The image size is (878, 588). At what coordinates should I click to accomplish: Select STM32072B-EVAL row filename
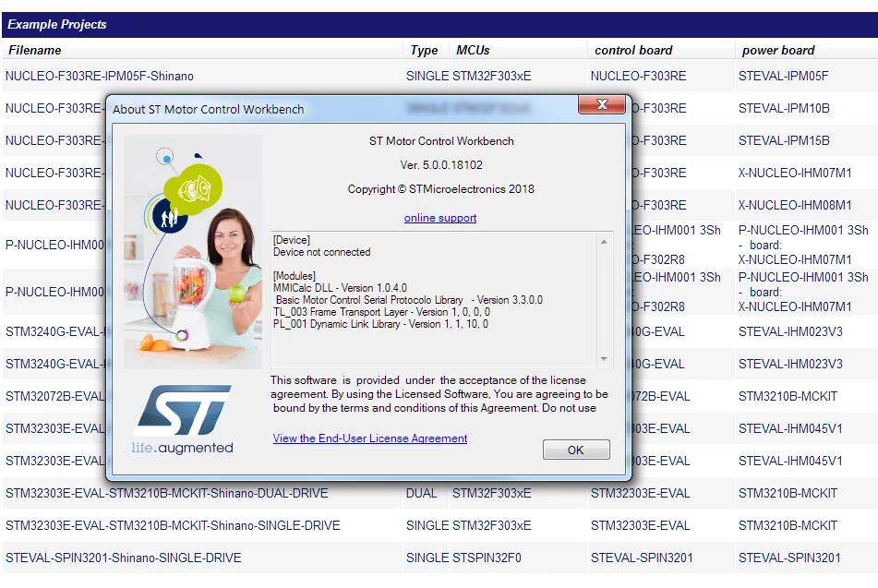(54, 397)
